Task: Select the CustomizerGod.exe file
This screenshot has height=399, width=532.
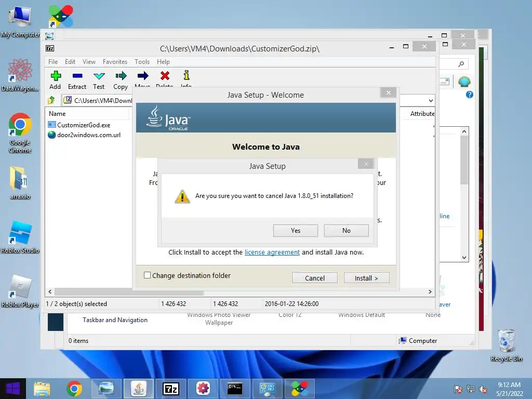Action: click(x=84, y=125)
